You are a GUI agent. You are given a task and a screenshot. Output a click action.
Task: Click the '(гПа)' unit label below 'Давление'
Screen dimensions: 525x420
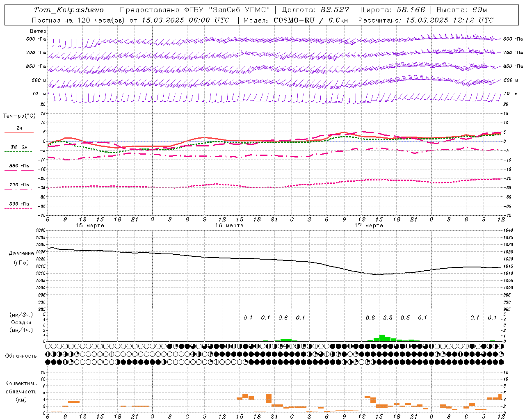pos(21,262)
